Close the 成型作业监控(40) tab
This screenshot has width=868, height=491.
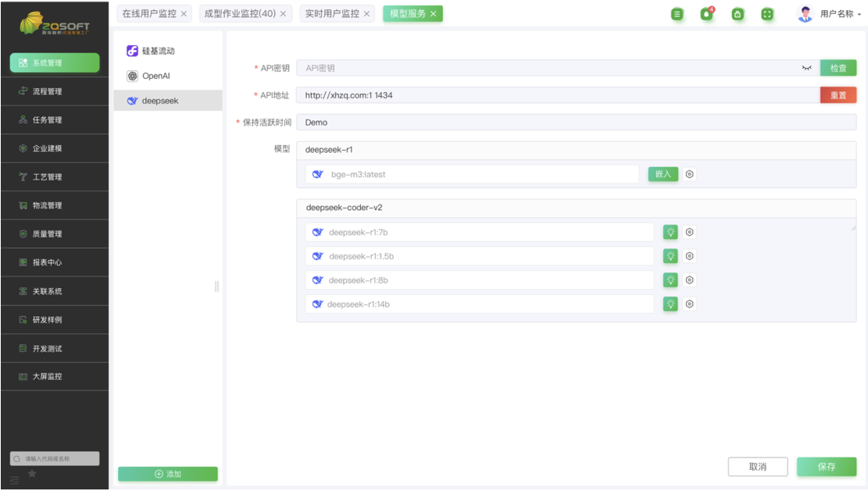(x=283, y=14)
